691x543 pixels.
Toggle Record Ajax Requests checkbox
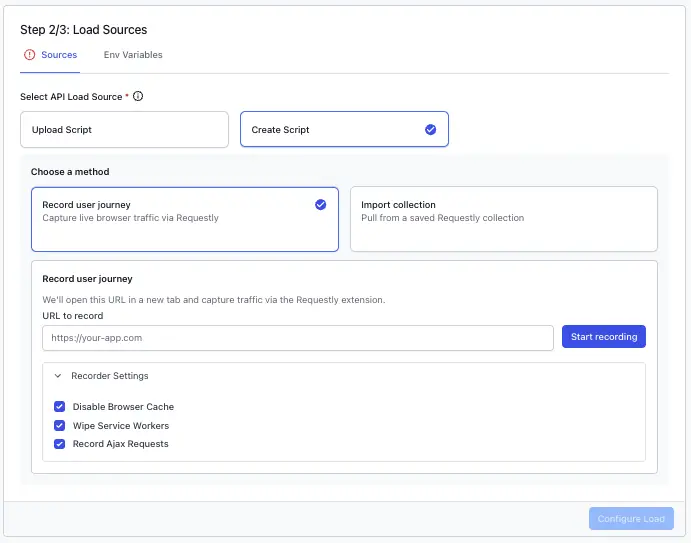pyautogui.click(x=59, y=444)
